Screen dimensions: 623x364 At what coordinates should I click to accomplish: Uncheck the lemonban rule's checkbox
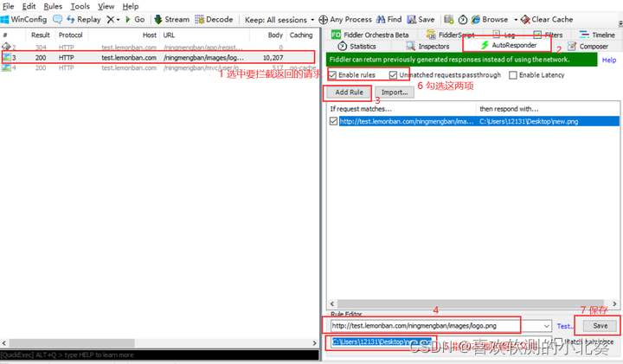pyautogui.click(x=333, y=121)
